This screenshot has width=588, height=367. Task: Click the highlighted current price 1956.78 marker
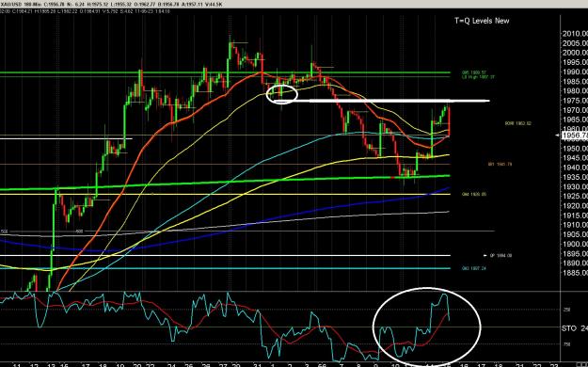pos(575,136)
